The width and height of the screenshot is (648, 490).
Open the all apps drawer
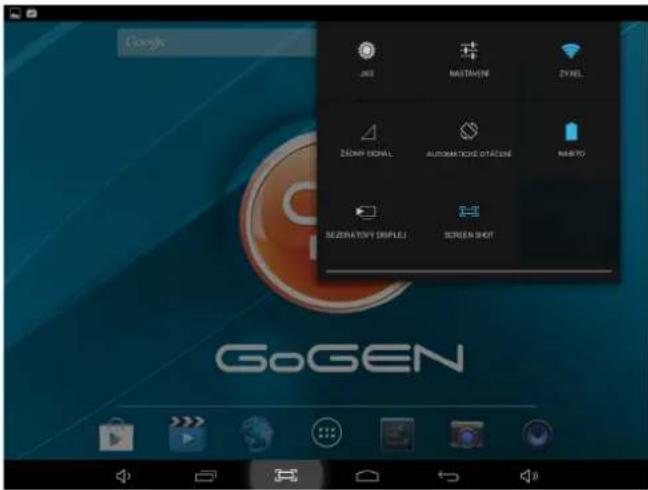point(326,433)
